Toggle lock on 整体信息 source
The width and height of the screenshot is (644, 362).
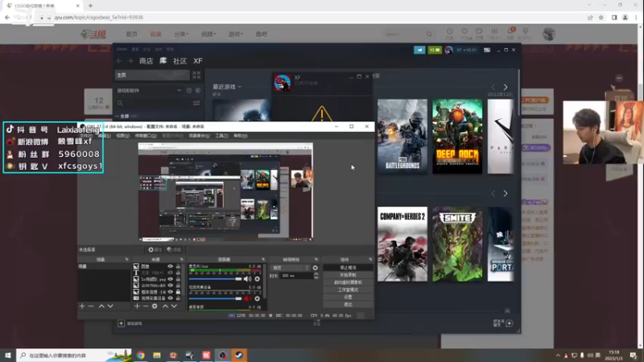[178, 292]
